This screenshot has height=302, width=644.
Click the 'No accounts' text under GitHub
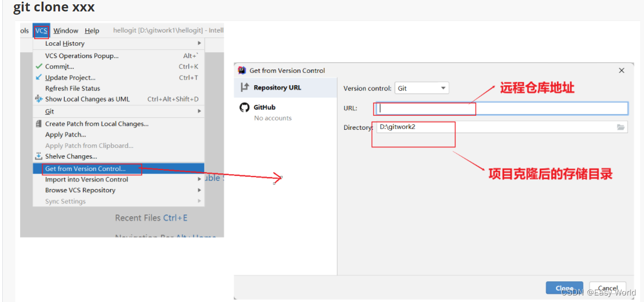pyautogui.click(x=273, y=118)
